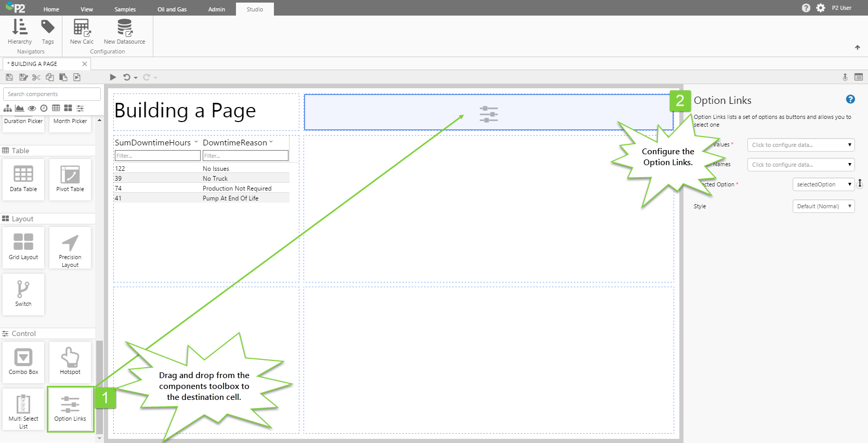Click the page preview file icon

click(77, 77)
